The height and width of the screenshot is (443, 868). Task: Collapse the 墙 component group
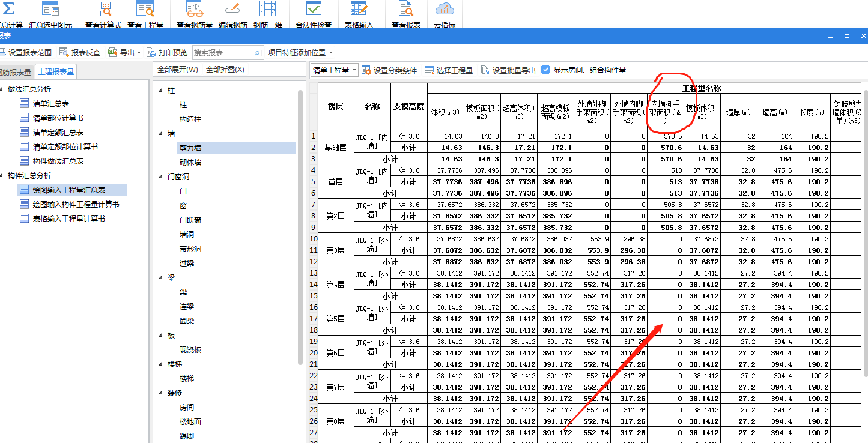tap(161, 134)
